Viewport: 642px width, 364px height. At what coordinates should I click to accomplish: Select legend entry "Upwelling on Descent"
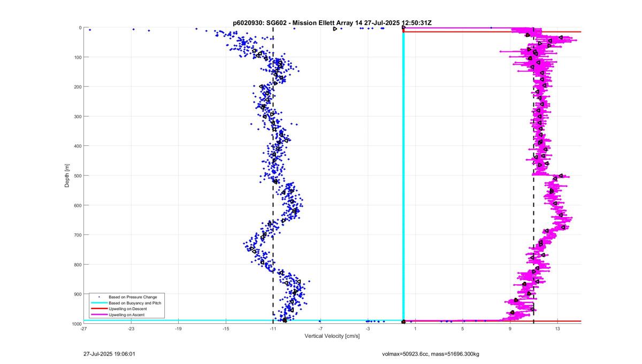pos(128,309)
